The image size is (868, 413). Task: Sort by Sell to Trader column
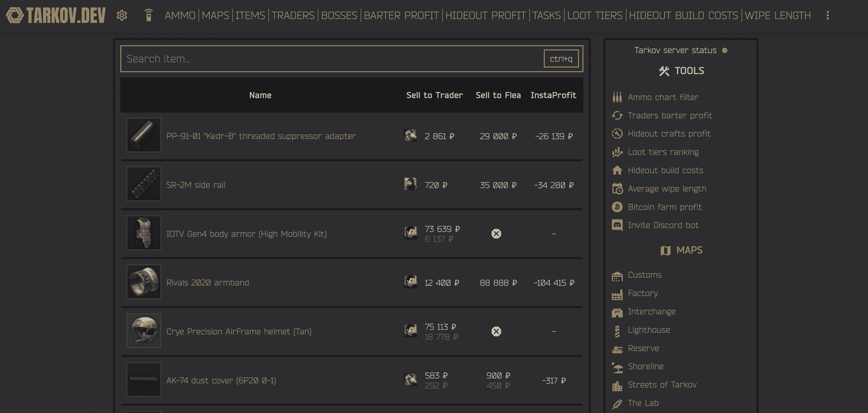pyautogui.click(x=434, y=95)
